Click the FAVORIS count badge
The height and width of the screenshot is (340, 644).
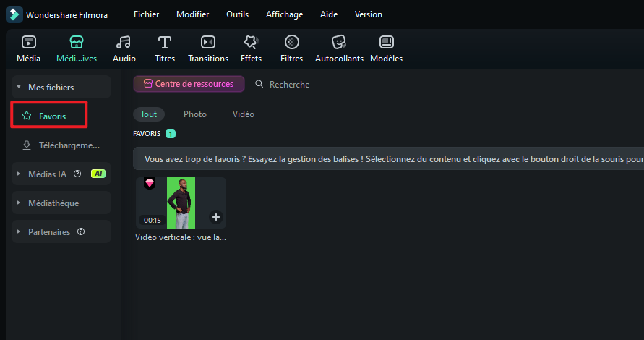point(171,134)
